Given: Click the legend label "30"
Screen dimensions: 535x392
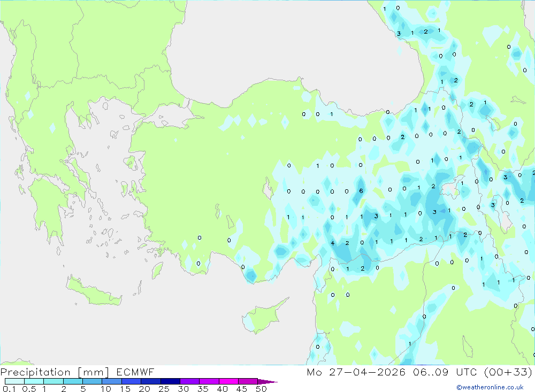Looking at the screenshot, I should coord(183,389).
